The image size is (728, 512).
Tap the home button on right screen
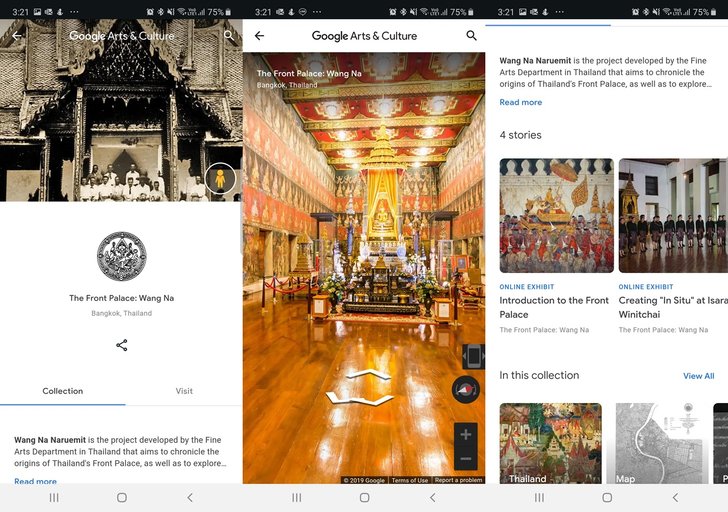(x=607, y=498)
